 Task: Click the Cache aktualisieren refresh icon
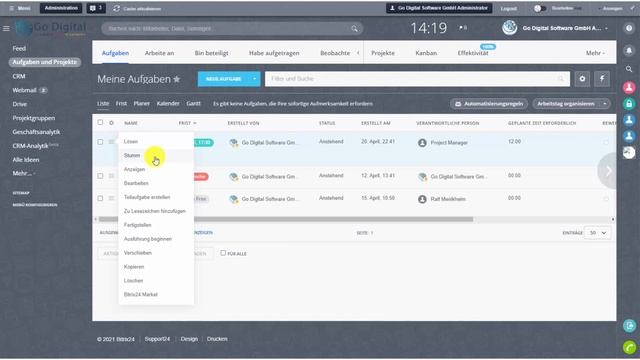tap(117, 9)
